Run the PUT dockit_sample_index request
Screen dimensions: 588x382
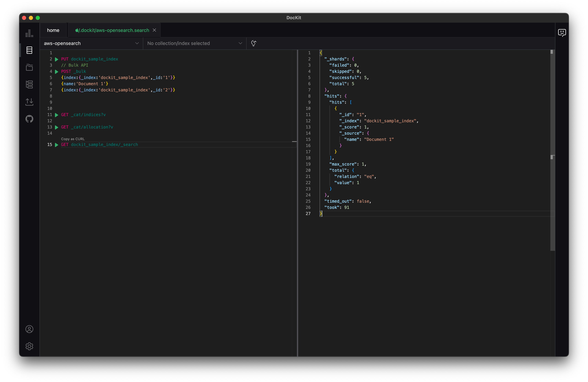pos(56,59)
